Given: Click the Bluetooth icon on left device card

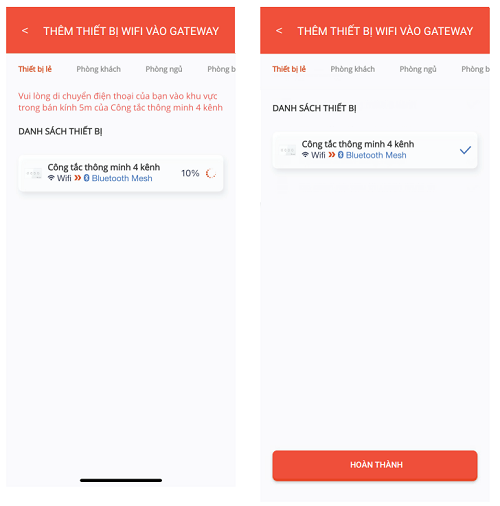Looking at the screenshot, I should (86, 178).
